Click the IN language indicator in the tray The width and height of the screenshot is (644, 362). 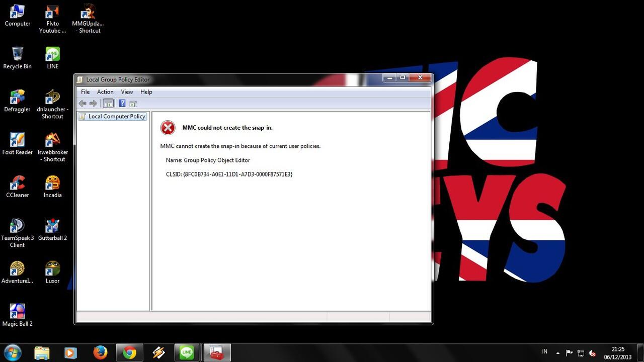545,352
